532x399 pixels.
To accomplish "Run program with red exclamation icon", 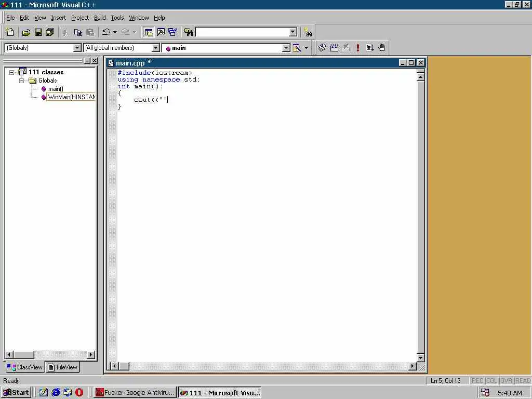I will click(x=358, y=47).
